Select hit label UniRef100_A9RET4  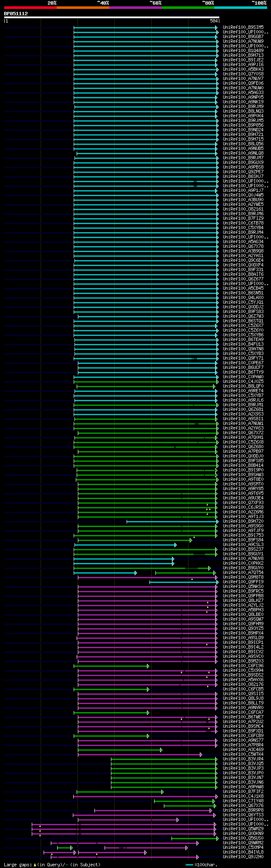click(243, 391)
